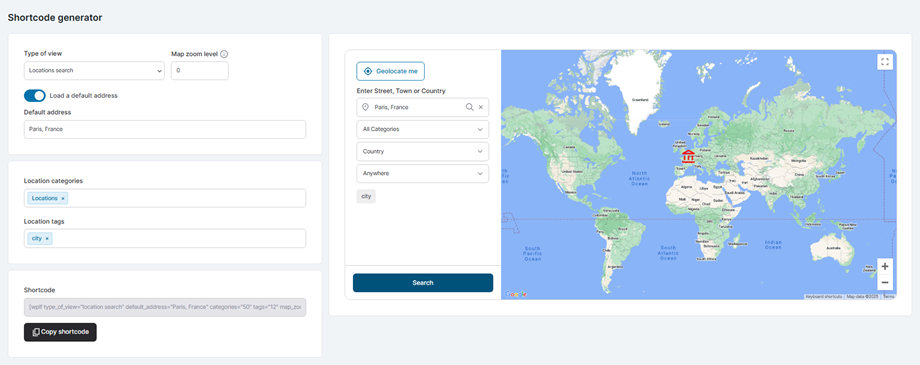Viewport: 920px width, 365px height.
Task: Zoom out on the map with the minus button
Action: (885, 282)
